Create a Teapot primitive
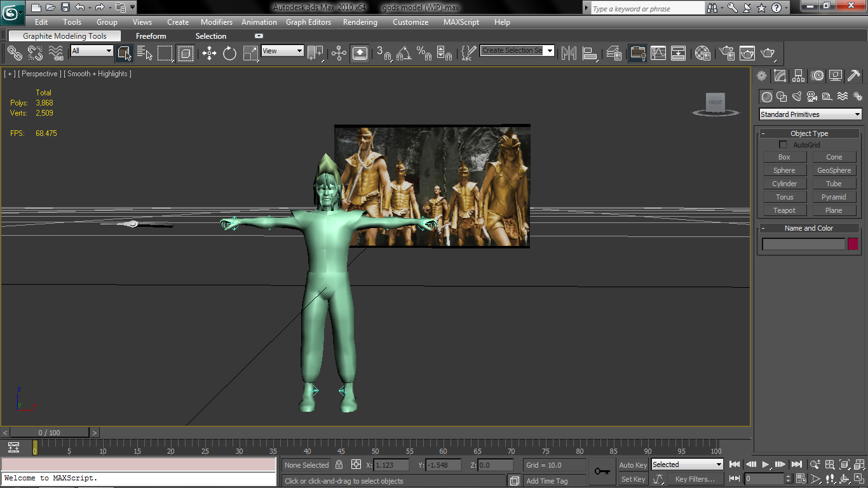This screenshot has height=488, width=868. (784, 210)
